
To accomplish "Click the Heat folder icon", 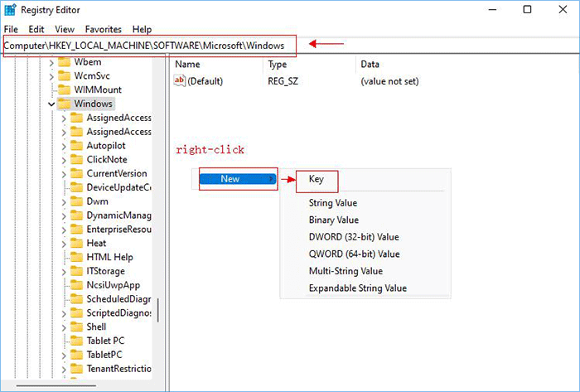I will point(77,244).
